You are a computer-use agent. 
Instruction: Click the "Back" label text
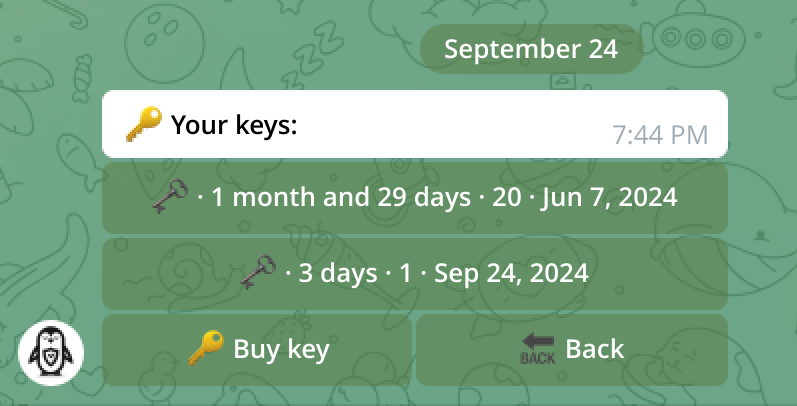(x=594, y=349)
